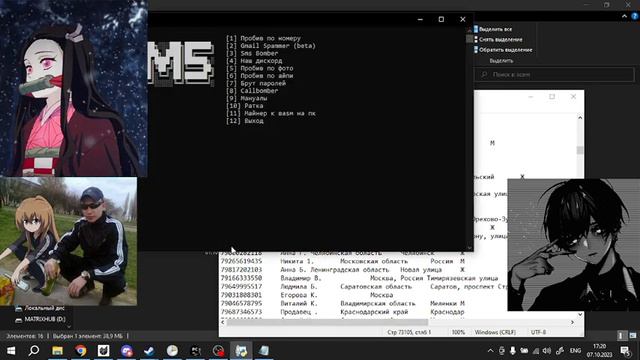Click the row starting 79166333550
The image size is (640, 360).
(x=359, y=278)
